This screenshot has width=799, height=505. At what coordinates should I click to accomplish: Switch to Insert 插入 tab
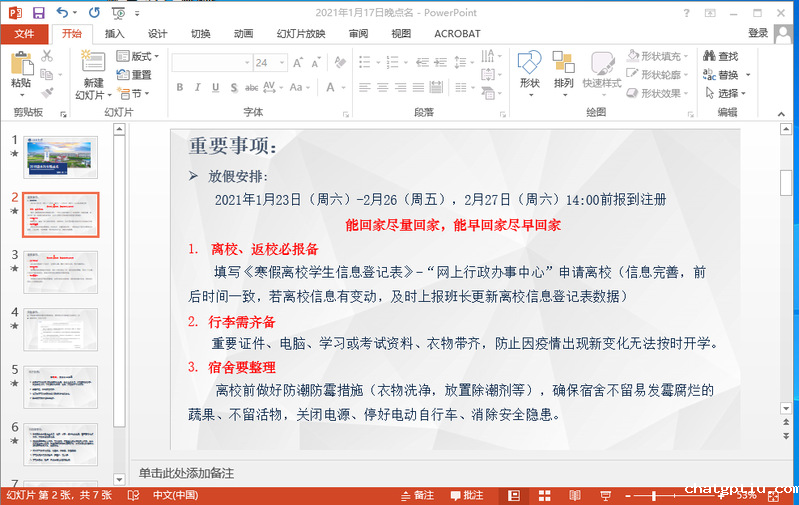pos(115,34)
